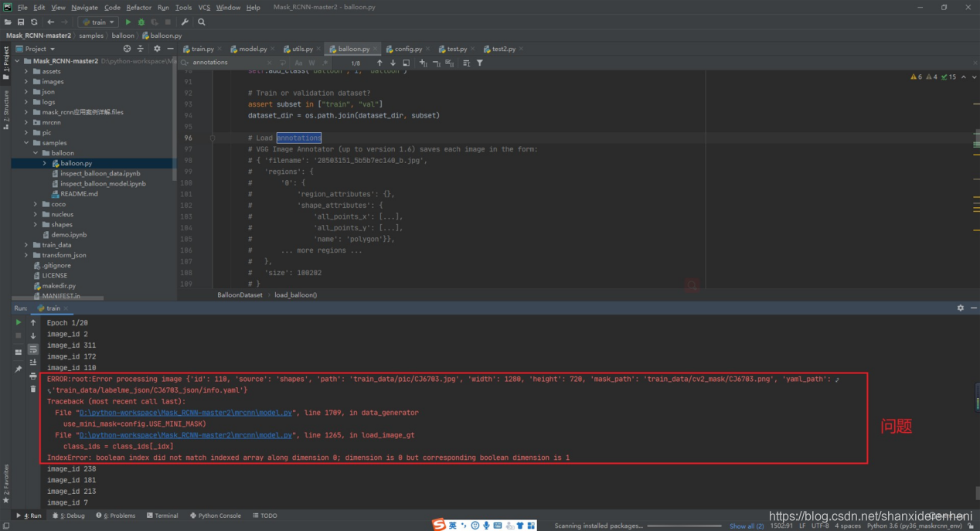This screenshot has height=531, width=980.
Task: Click the locate-in-project target icon
Action: click(128, 49)
